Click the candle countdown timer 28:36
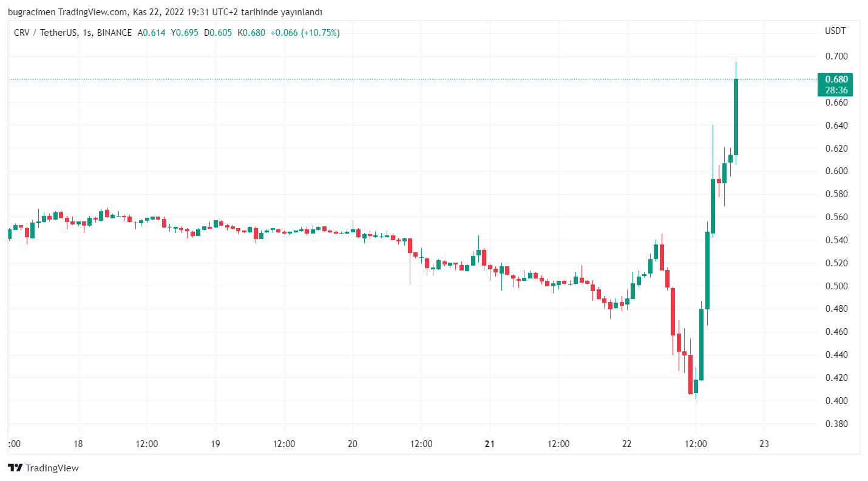The width and height of the screenshot is (868, 481). tap(835, 90)
